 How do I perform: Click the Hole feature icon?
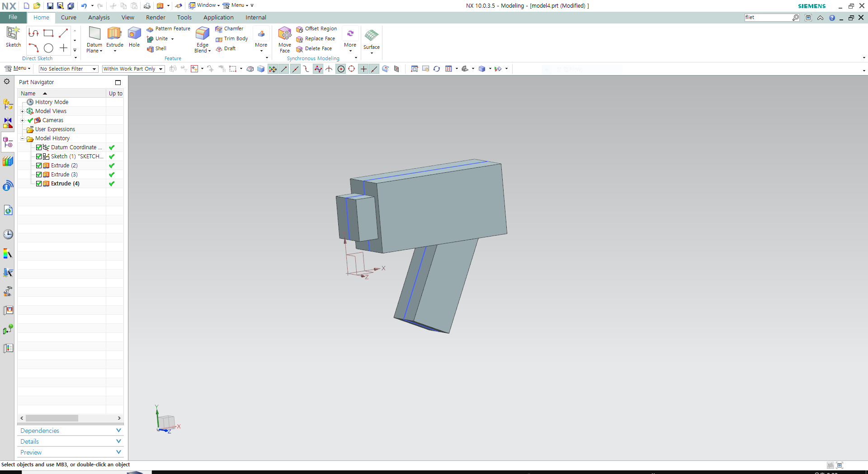[x=134, y=34]
